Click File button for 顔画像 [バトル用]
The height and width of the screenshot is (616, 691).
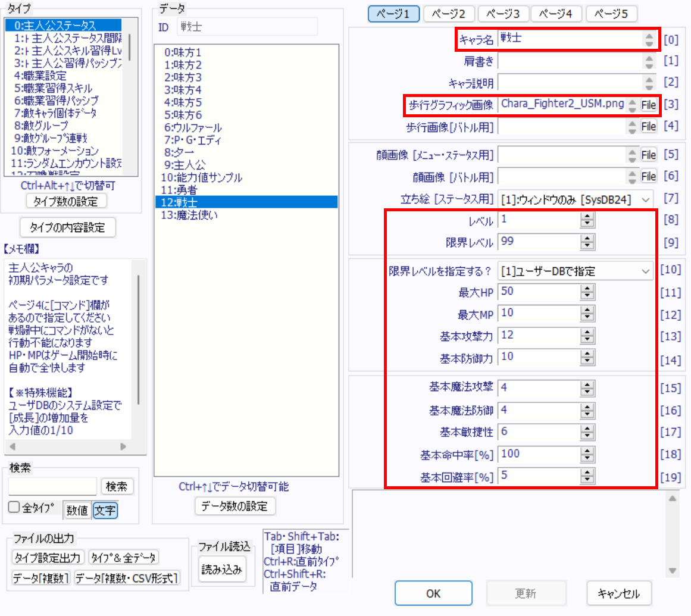[648, 176]
